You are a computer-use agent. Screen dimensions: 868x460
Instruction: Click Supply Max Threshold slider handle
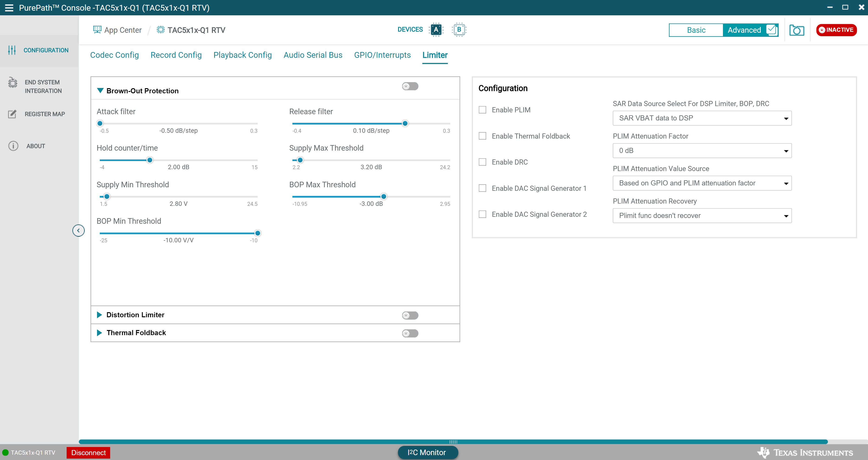click(300, 160)
